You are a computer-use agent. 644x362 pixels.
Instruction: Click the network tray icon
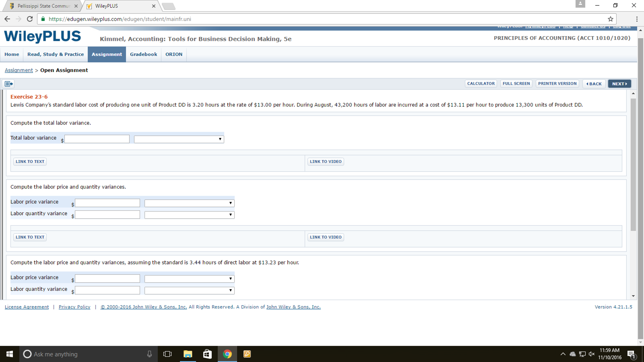[582, 354]
